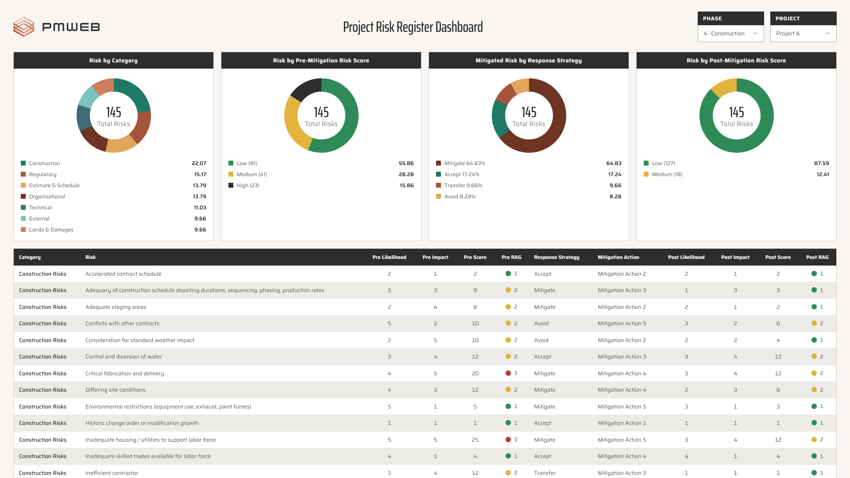Sort table by Category column header
Viewport: 850px width, 478px height.
30,257
